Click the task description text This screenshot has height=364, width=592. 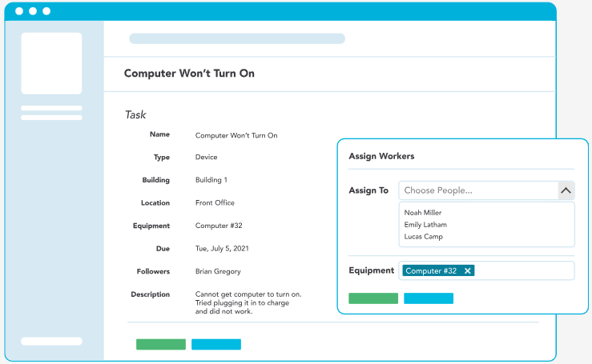[248, 303]
